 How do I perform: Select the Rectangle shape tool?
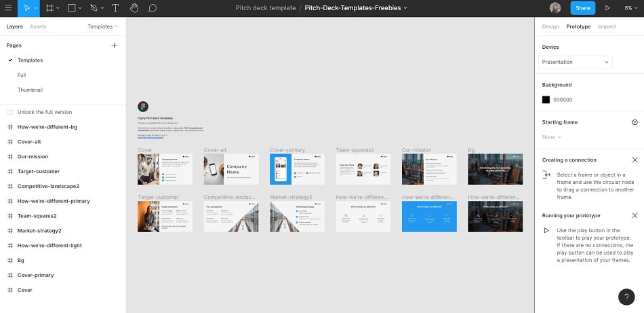click(71, 8)
